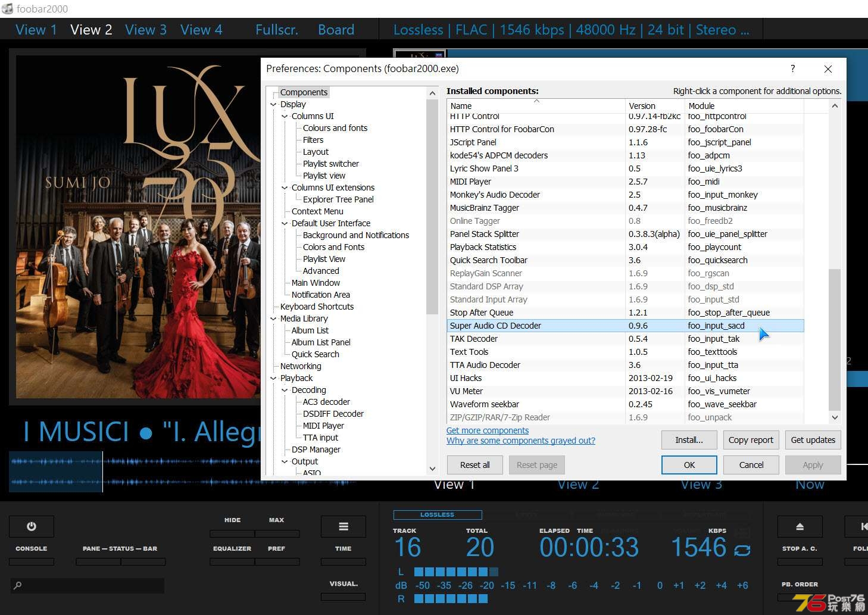The height and width of the screenshot is (615, 868).
Task: Select DSDIFF Decoder in tree
Action: coord(333,414)
